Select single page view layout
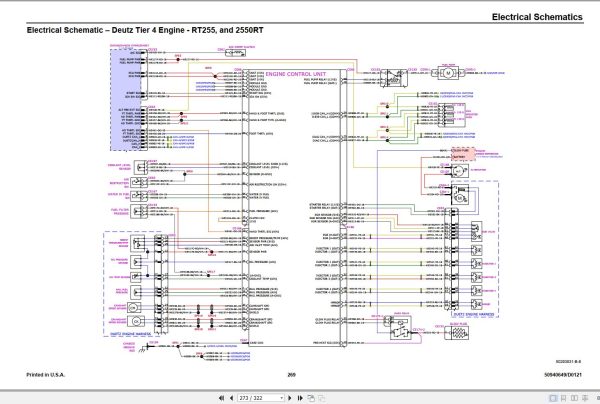 coord(553,398)
